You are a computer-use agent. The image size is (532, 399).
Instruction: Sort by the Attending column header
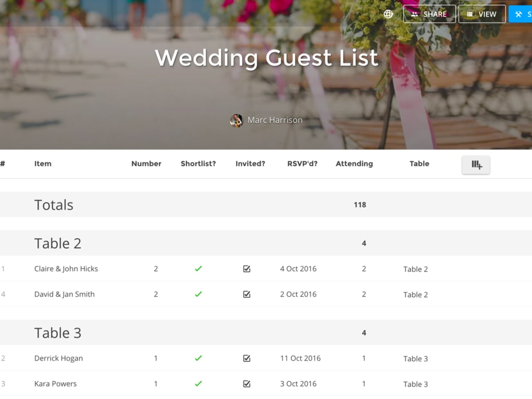354,164
